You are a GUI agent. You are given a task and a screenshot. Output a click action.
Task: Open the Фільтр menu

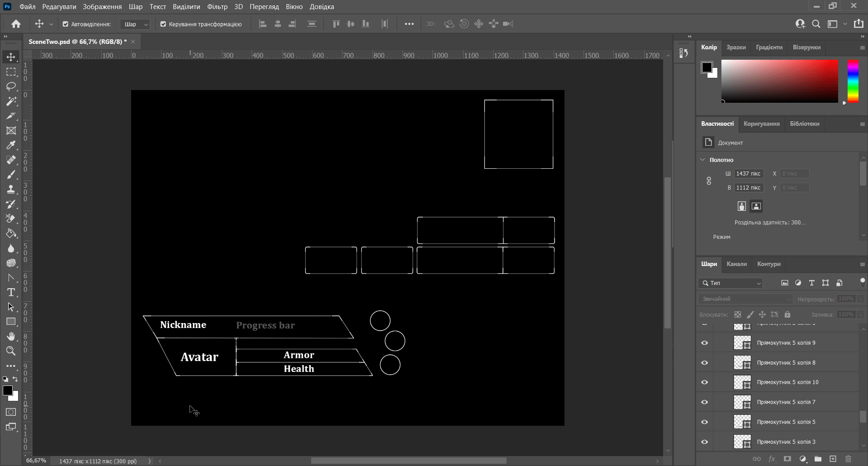(217, 7)
